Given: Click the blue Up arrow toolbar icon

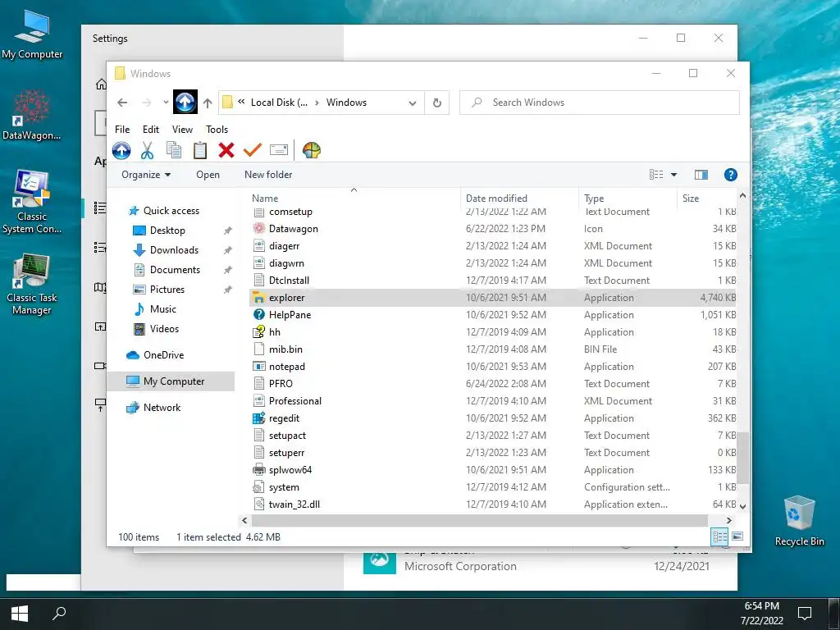Looking at the screenshot, I should pos(121,151).
